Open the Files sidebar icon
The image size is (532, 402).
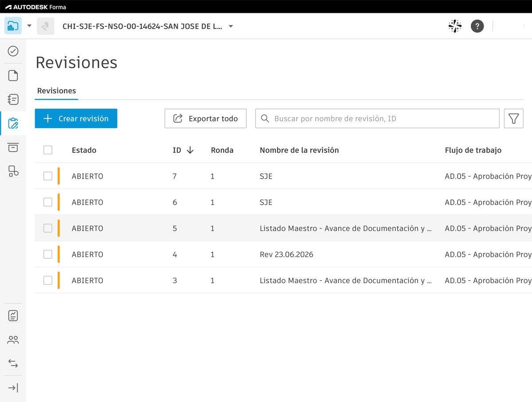coord(13,75)
